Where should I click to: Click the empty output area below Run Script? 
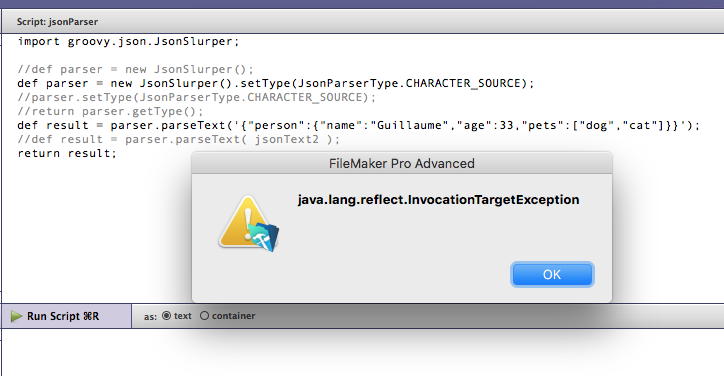(362, 352)
